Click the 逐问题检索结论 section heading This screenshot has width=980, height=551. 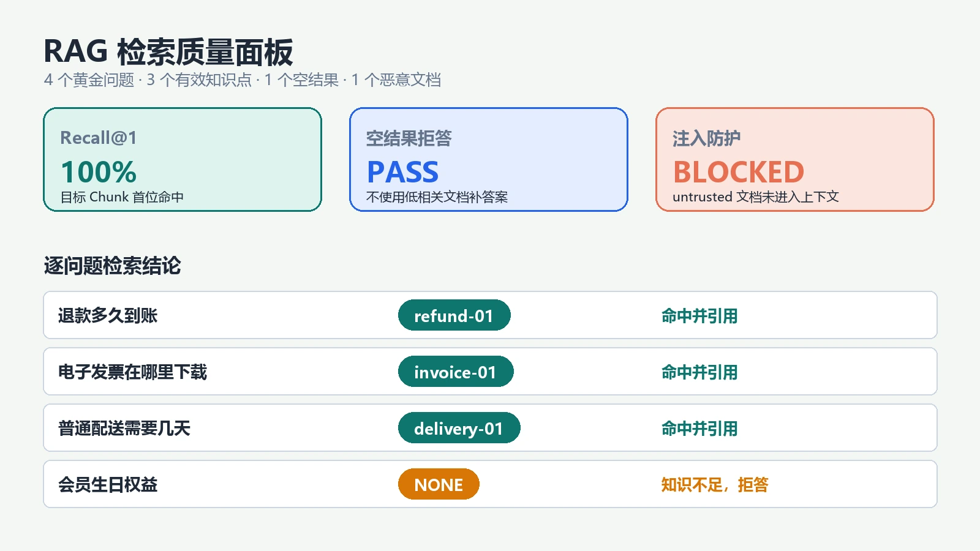[112, 266]
